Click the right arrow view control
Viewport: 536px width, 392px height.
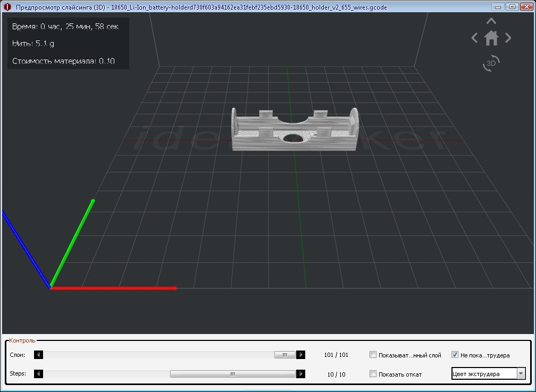(x=508, y=38)
